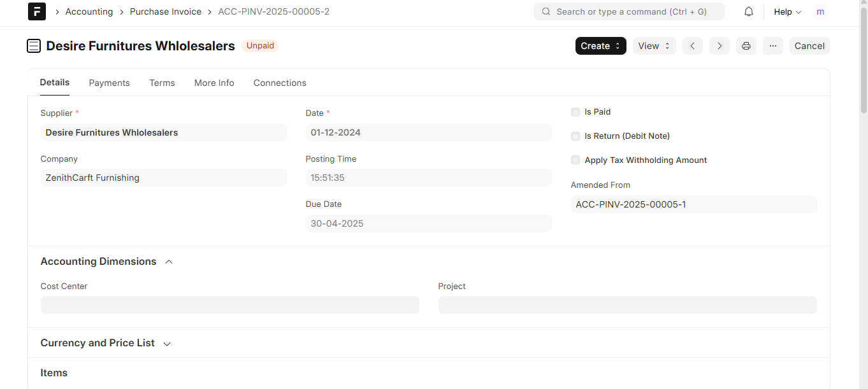Click the Due Date field 30-04-2025
Viewport: 868px width, 389px height.
429,223
